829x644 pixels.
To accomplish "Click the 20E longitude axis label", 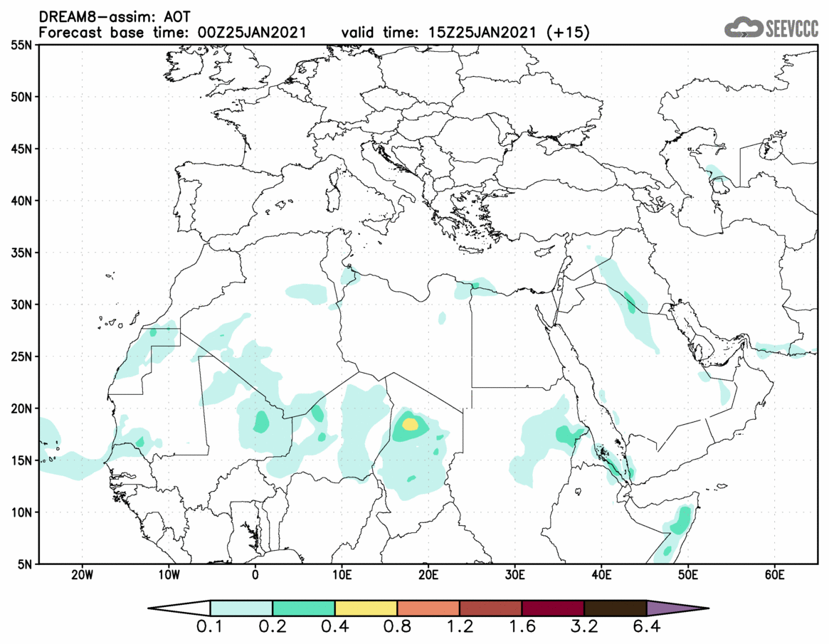I will pos(428,575).
